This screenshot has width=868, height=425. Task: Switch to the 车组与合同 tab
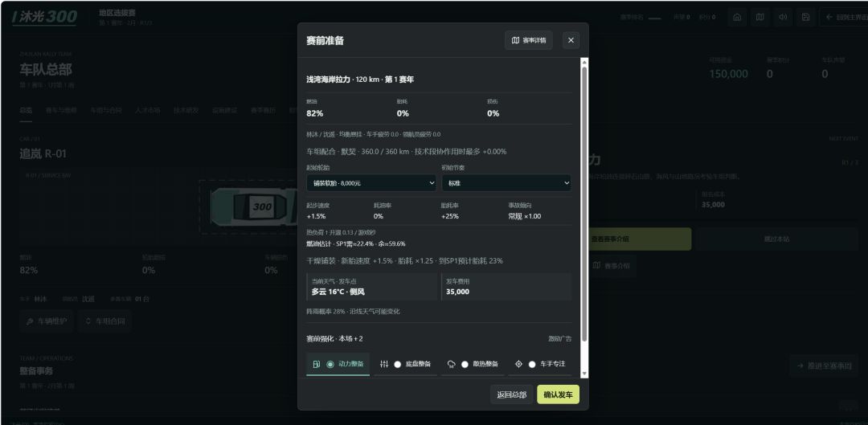[105, 110]
